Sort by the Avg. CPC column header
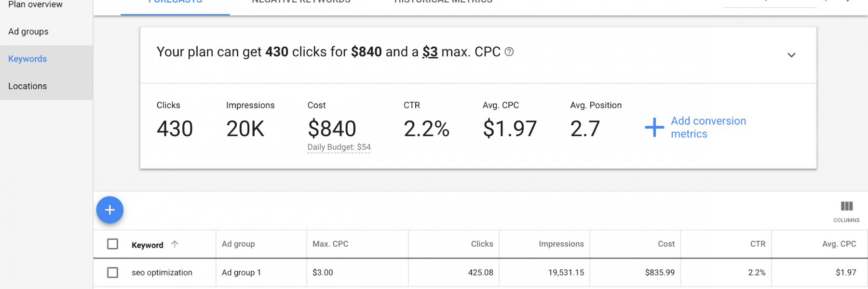Image resolution: width=868 pixels, height=289 pixels. (839, 244)
